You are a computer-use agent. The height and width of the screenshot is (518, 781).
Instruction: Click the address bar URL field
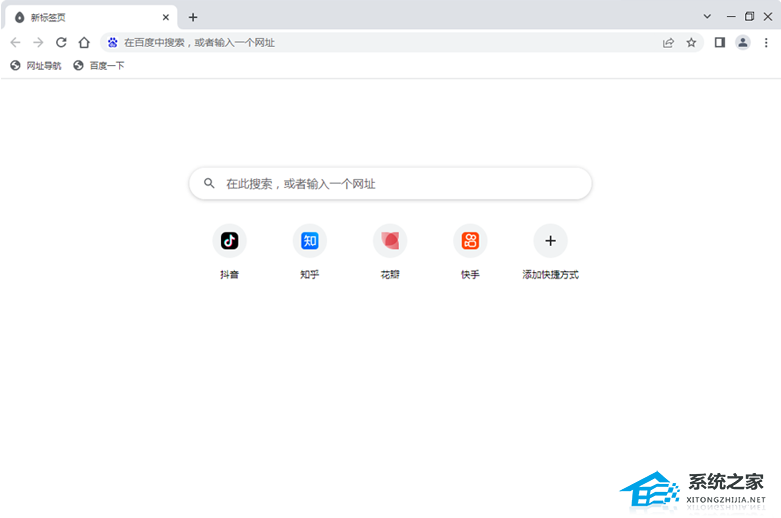[380, 42]
